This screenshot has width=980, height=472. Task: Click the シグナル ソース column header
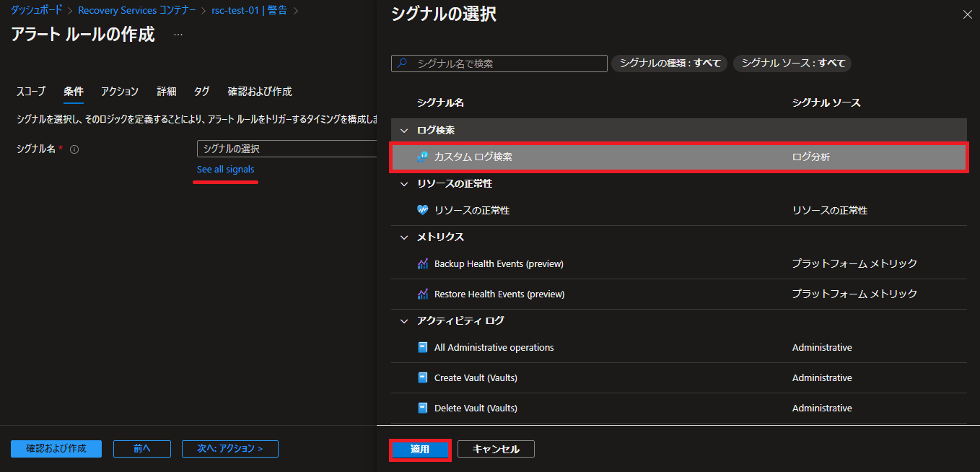(x=826, y=102)
